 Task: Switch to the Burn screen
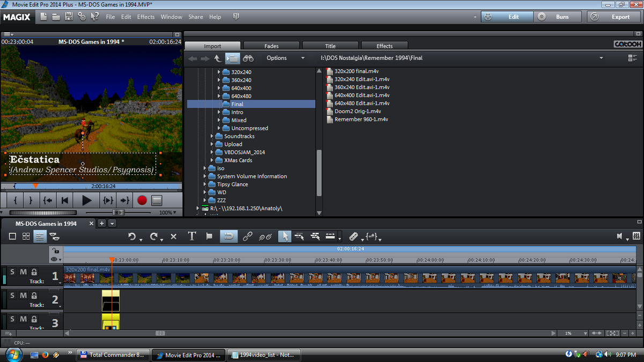point(558,17)
